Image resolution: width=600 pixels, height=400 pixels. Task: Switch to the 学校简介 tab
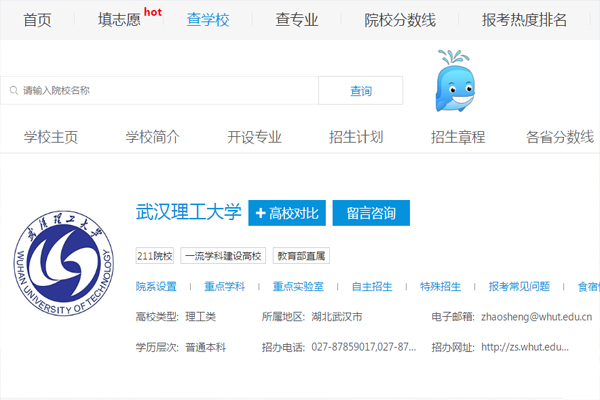coord(152,137)
